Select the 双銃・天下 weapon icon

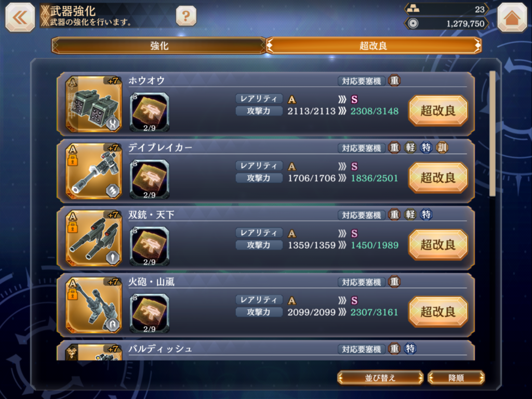pos(94,238)
